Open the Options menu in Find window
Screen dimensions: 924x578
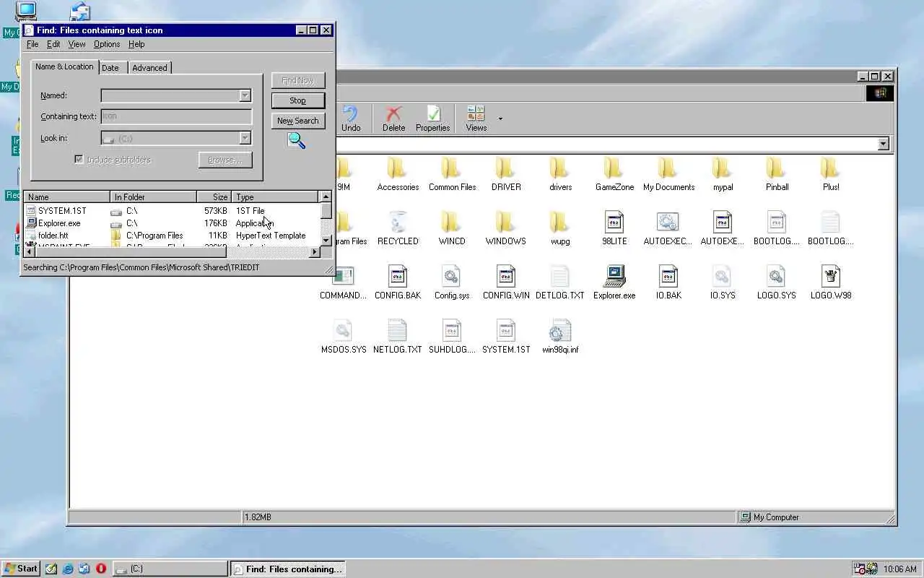click(107, 44)
